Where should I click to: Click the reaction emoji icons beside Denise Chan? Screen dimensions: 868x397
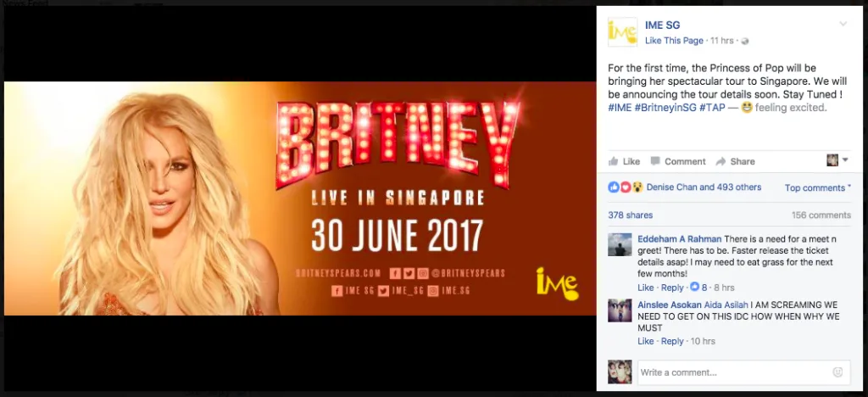click(626, 187)
